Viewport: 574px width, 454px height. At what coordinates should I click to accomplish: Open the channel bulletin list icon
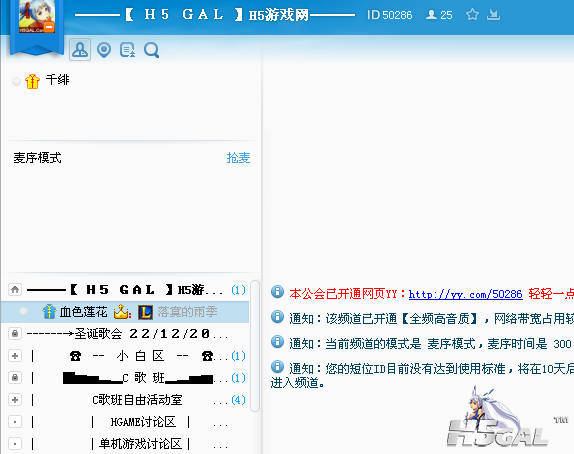pos(127,50)
